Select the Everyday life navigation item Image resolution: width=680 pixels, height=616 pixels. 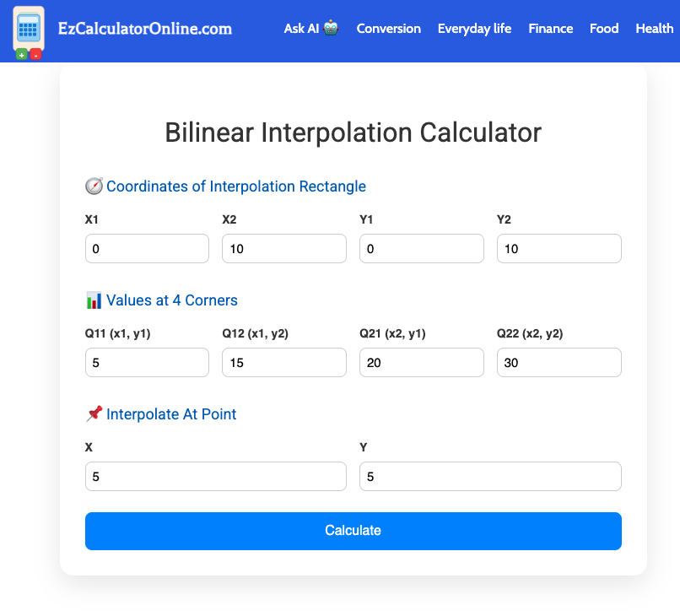point(474,28)
